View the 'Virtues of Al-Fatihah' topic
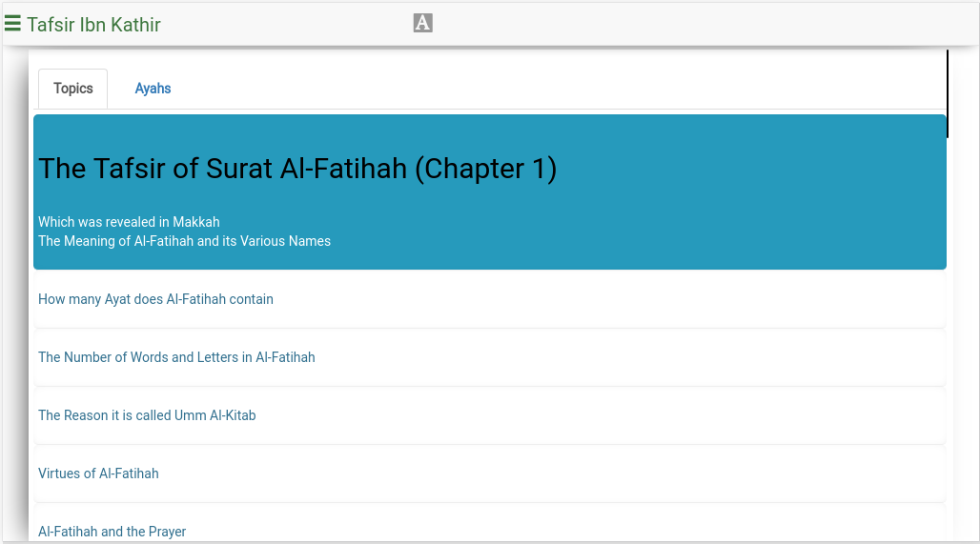980x544 pixels. 98,473
